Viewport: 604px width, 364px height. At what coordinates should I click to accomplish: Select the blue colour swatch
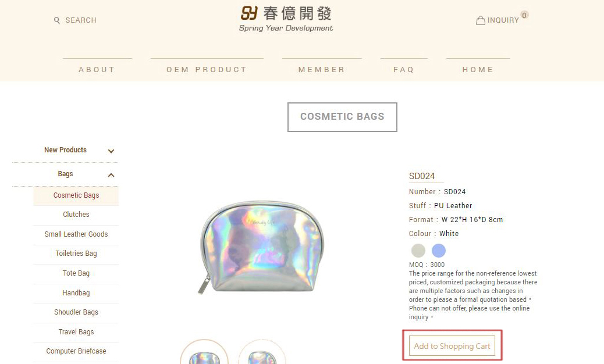coord(439,251)
